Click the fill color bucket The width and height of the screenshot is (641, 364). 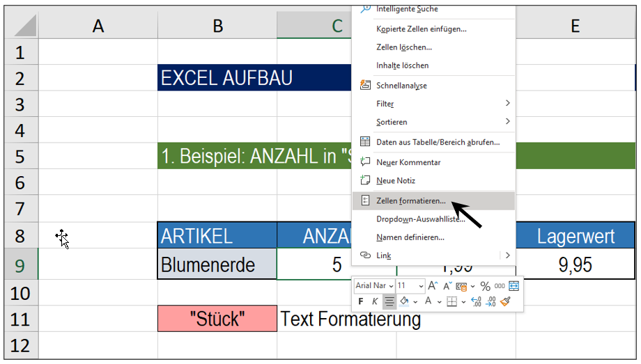pyautogui.click(x=404, y=302)
